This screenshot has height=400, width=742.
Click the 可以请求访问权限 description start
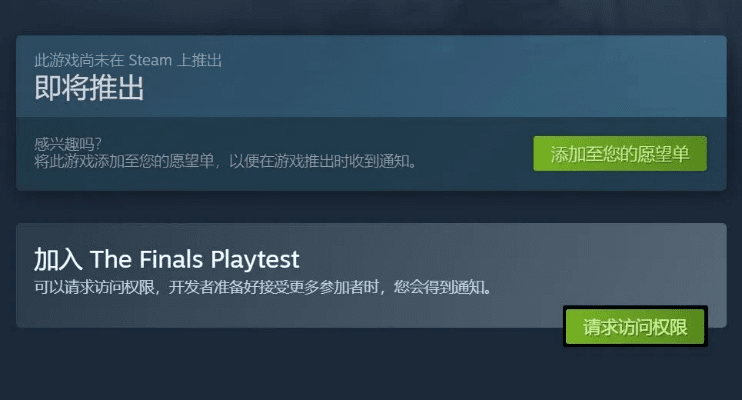tap(94, 287)
